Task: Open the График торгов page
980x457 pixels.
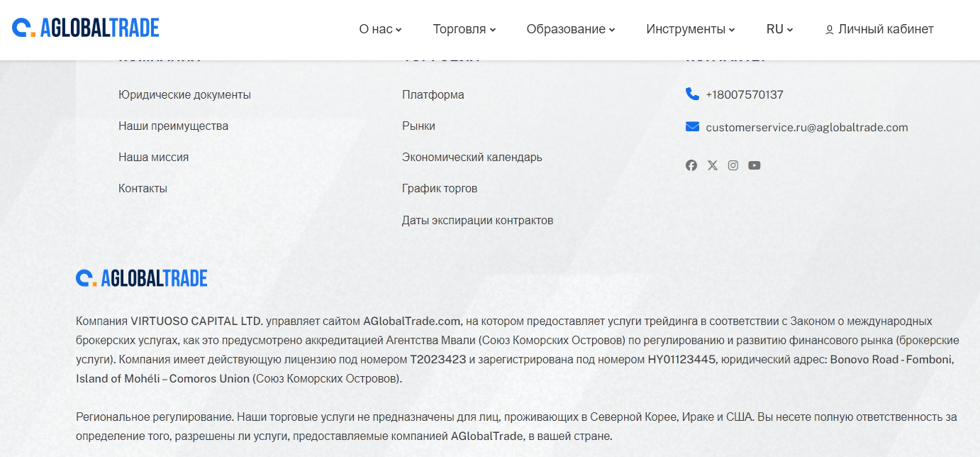Action: [440, 188]
